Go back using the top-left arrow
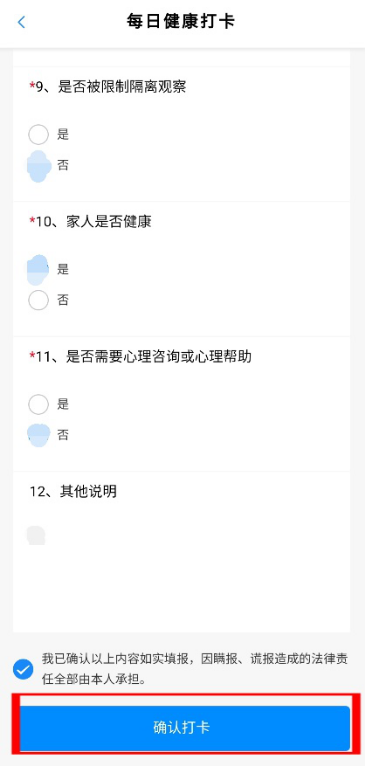The height and width of the screenshot is (766, 366). coord(21,22)
